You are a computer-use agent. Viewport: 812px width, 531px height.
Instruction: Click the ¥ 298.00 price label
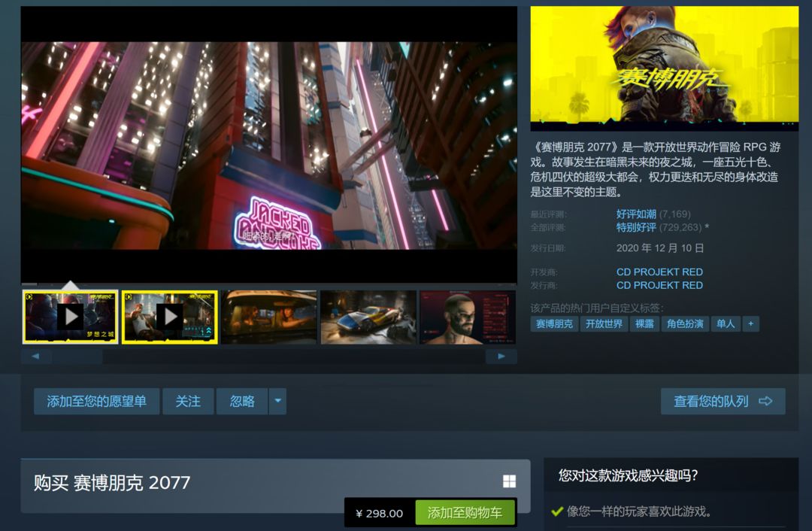point(380,514)
